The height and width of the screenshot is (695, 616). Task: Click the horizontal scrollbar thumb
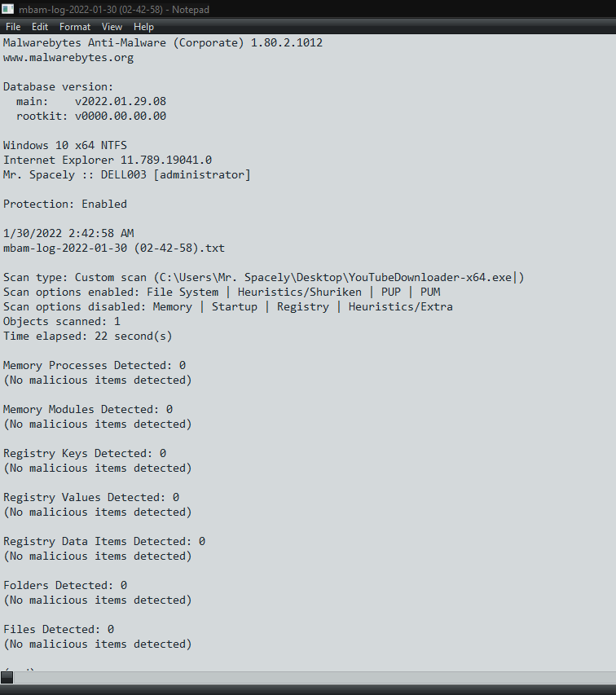tap(7, 677)
